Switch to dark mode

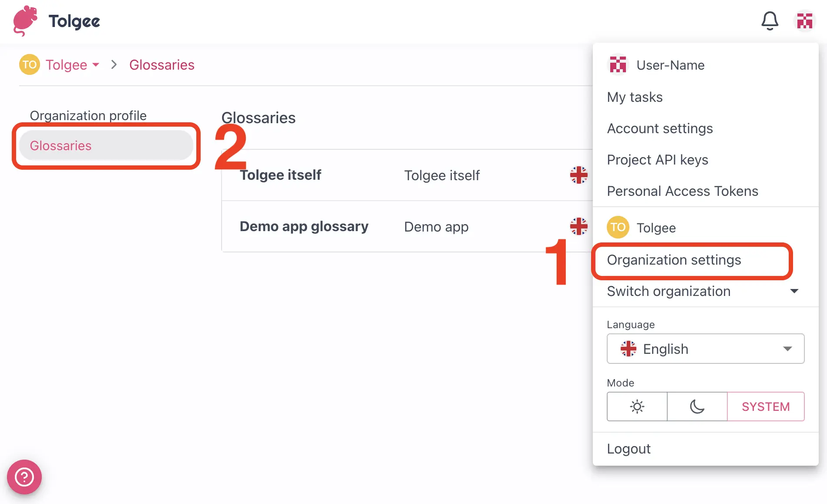point(697,407)
